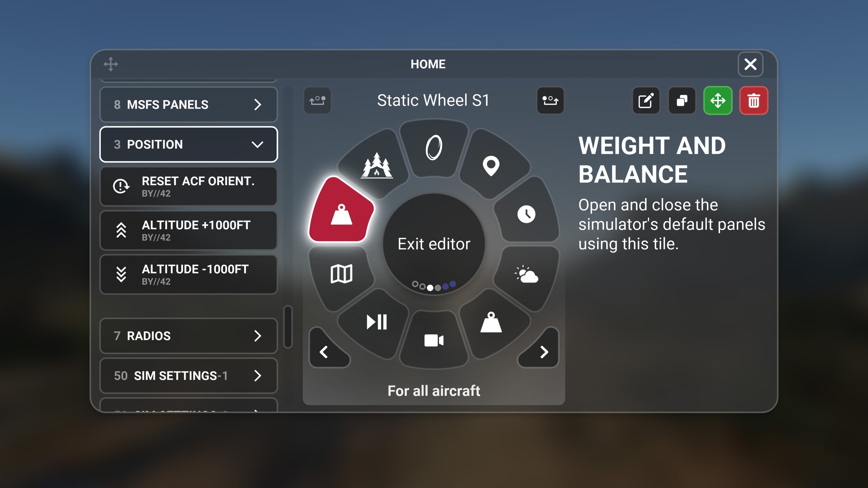Expand the SIM SETTINGS-1 category

189,376
